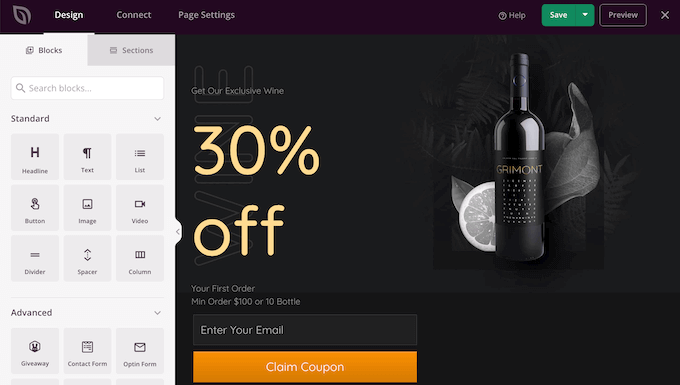Pick the Button block

35,208
